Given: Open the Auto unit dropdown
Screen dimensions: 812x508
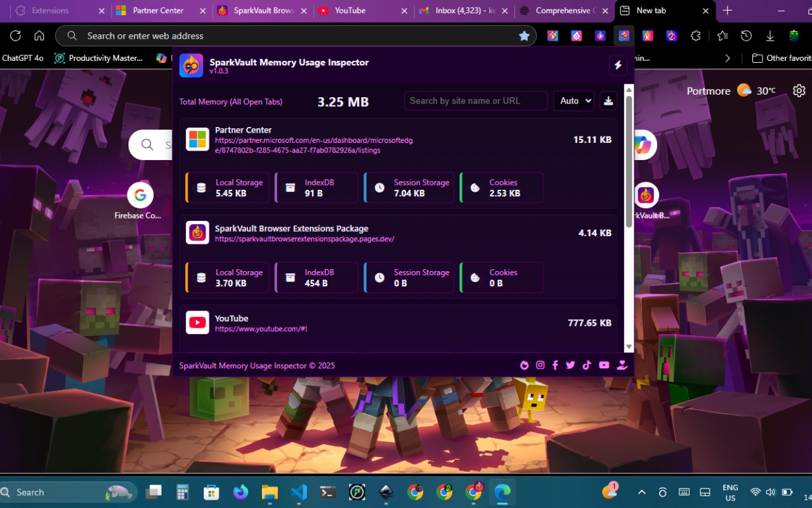Looking at the screenshot, I should [574, 101].
